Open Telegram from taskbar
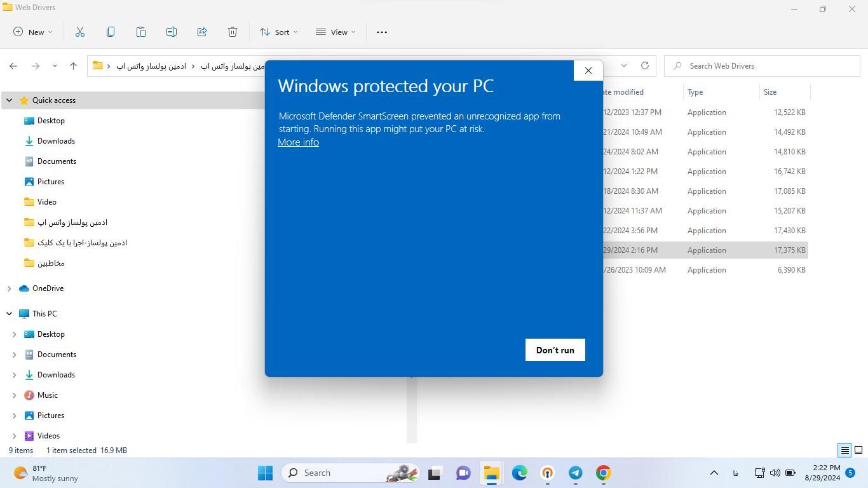The width and height of the screenshot is (868, 488). coord(576,473)
